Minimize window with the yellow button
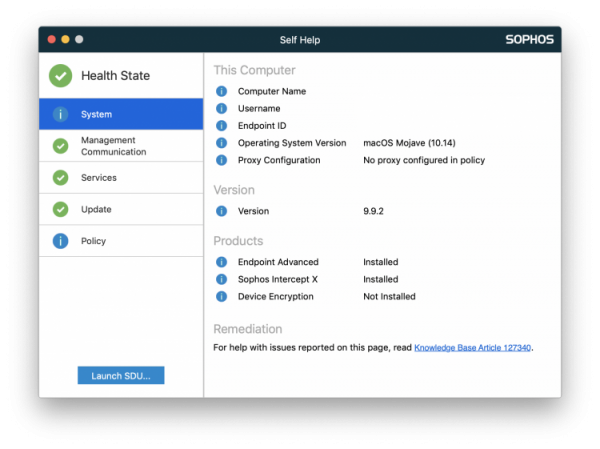 65,39
